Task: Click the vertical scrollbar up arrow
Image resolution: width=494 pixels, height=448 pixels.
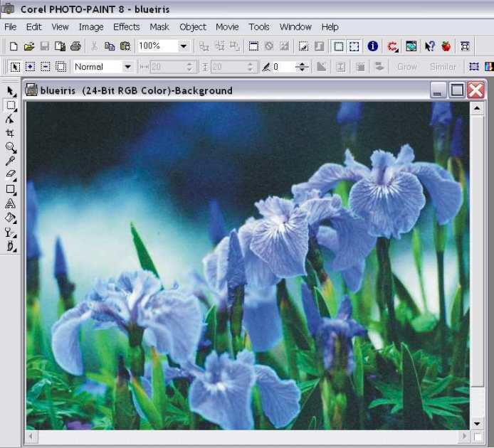Action: (477, 109)
